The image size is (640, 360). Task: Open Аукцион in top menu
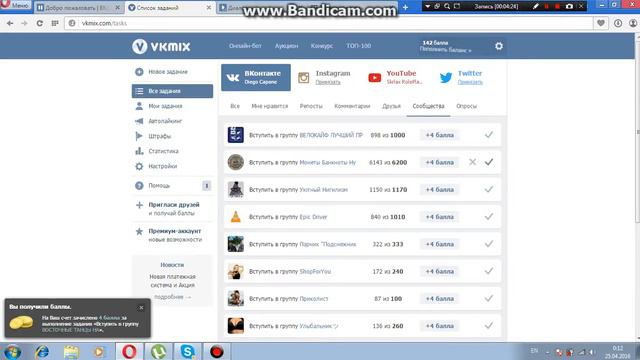(x=286, y=46)
